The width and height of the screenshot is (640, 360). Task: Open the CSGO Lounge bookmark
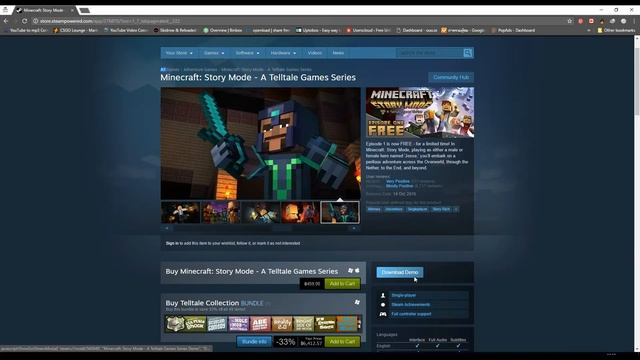76,30
